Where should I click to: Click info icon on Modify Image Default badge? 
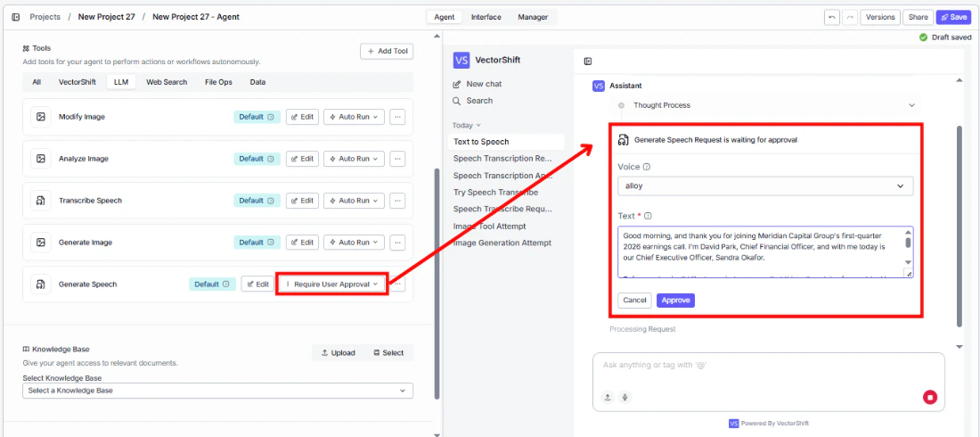click(271, 117)
